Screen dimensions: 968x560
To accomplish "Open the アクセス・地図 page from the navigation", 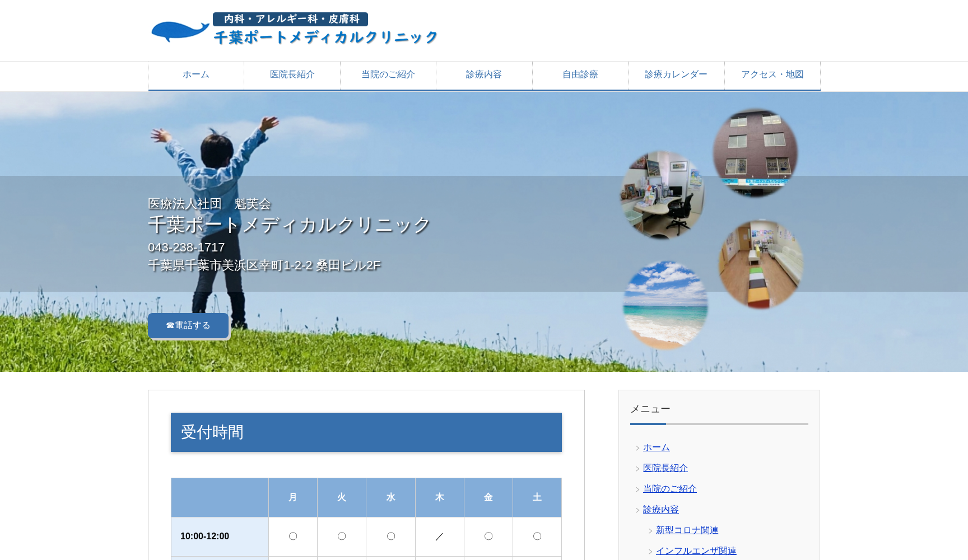I will pos(772,74).
